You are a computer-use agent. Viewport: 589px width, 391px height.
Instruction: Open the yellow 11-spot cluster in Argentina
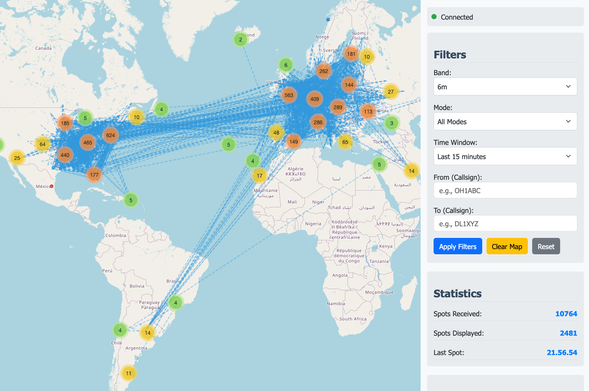tap(128, 373)
